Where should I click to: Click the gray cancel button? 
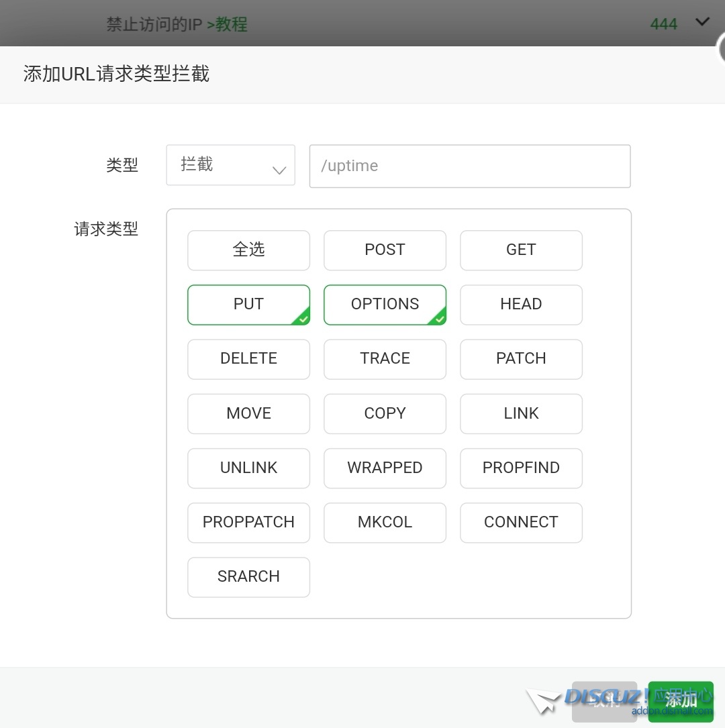(x=603, y=701)
